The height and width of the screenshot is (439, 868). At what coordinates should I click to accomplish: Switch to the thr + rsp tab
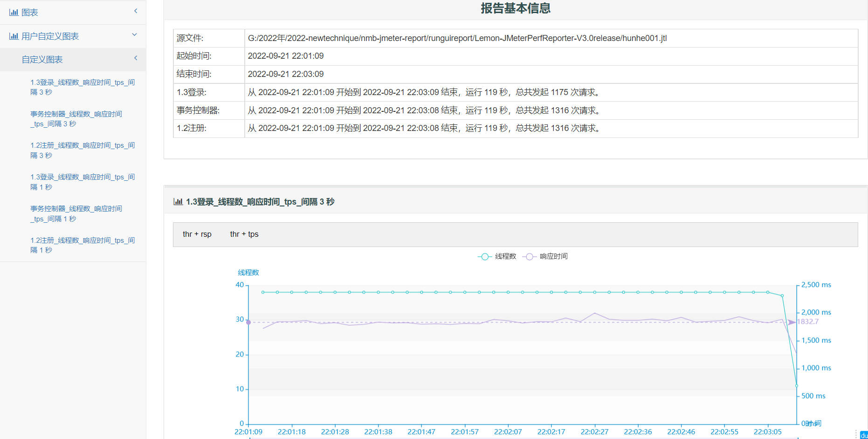(x=197, y=234)
